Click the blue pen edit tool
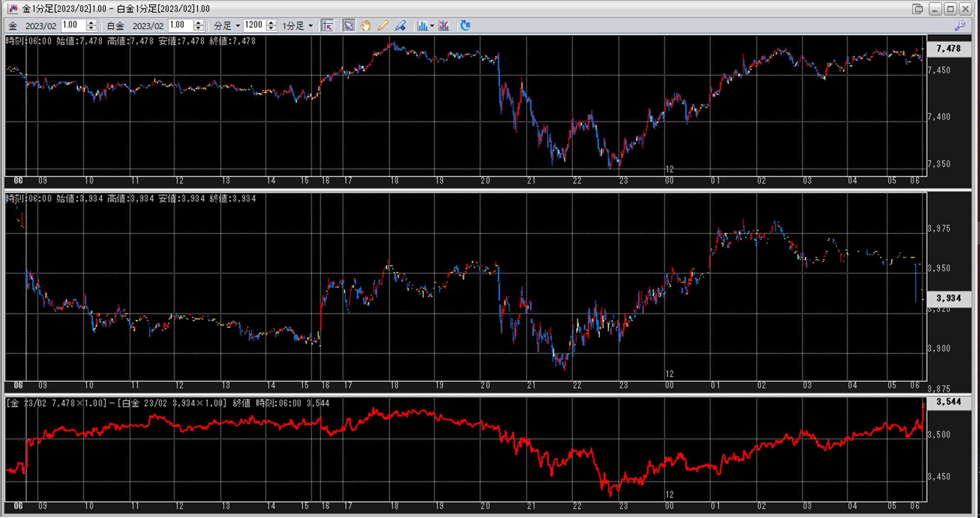Image resolution: width=980 pixels, height=518 pixels. coord(400,25)
